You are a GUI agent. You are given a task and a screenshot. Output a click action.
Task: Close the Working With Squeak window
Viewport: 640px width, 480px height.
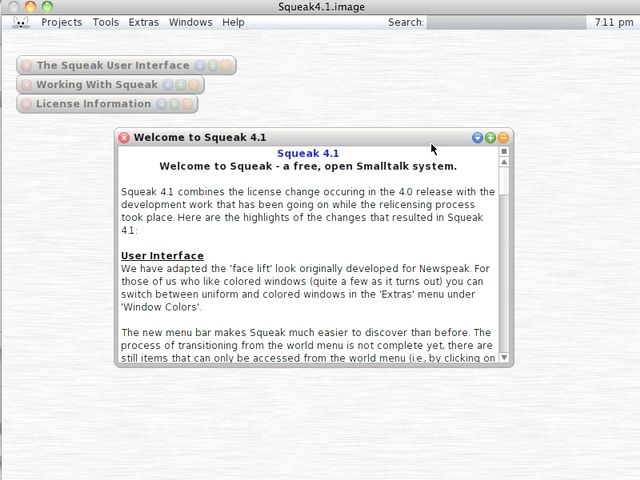27,84
